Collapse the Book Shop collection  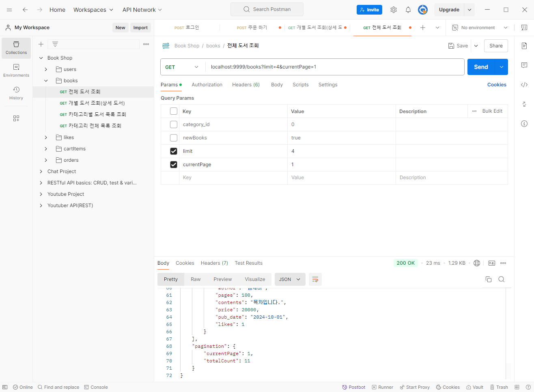[41, 58]
